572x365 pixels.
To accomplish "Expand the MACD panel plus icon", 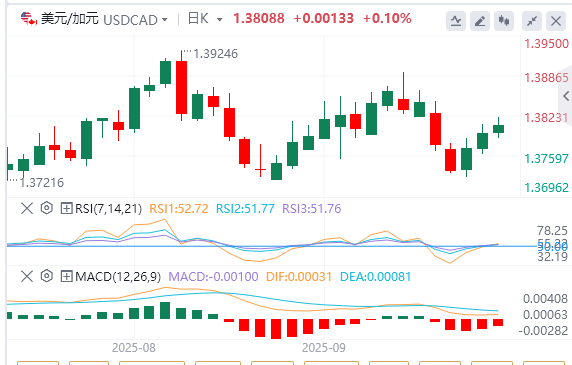I will tap(66, 276).
